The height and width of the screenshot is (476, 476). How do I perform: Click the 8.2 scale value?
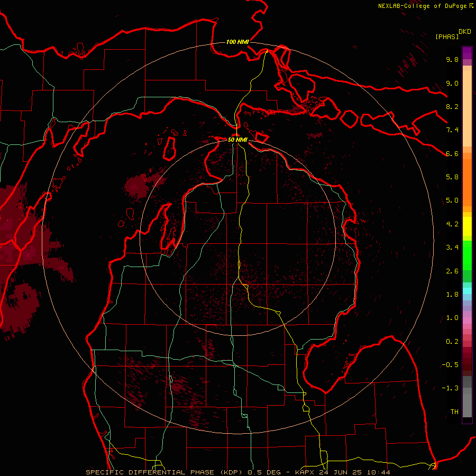click(x=452, y=106)
